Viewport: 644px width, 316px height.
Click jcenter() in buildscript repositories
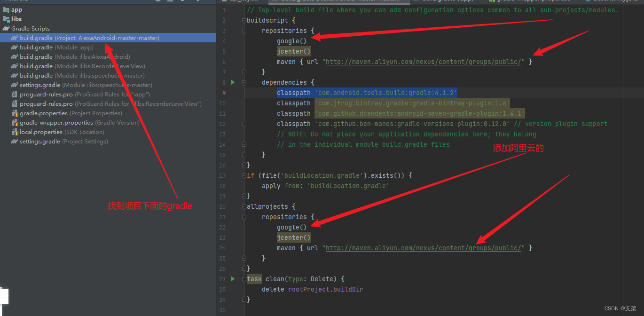pyautogui.click(x=294, y=51)
